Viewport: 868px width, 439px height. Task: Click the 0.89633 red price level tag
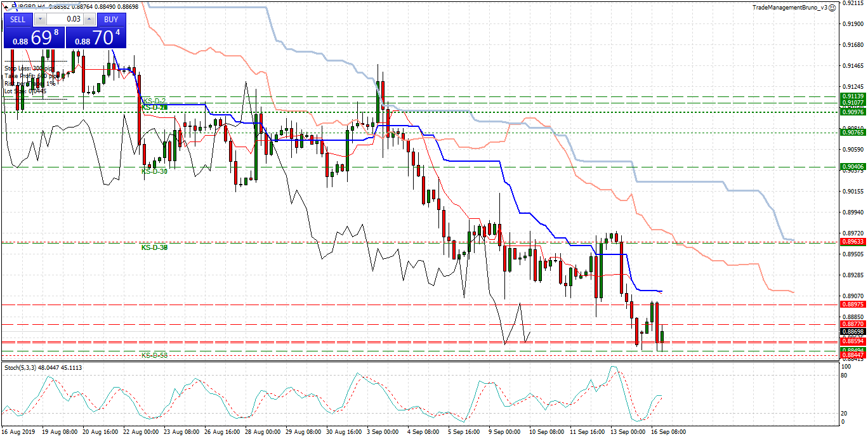pyautogui.click(x=851, y=242)
